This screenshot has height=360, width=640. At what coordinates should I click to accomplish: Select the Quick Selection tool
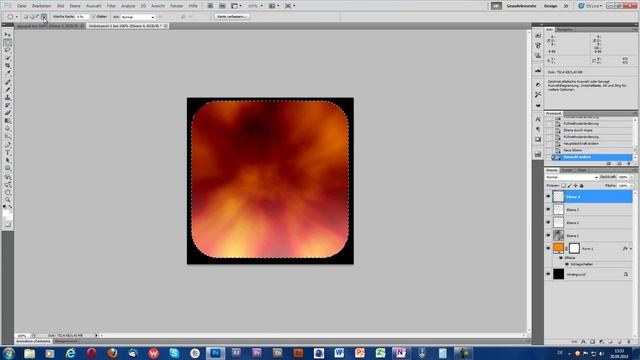[7, 58]
